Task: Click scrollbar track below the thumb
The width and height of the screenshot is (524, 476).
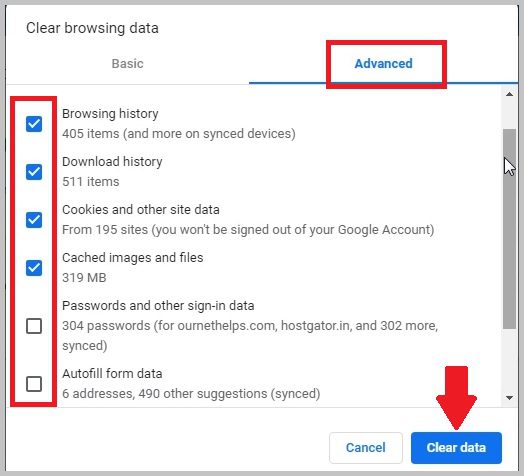Action: click(509, 360)
